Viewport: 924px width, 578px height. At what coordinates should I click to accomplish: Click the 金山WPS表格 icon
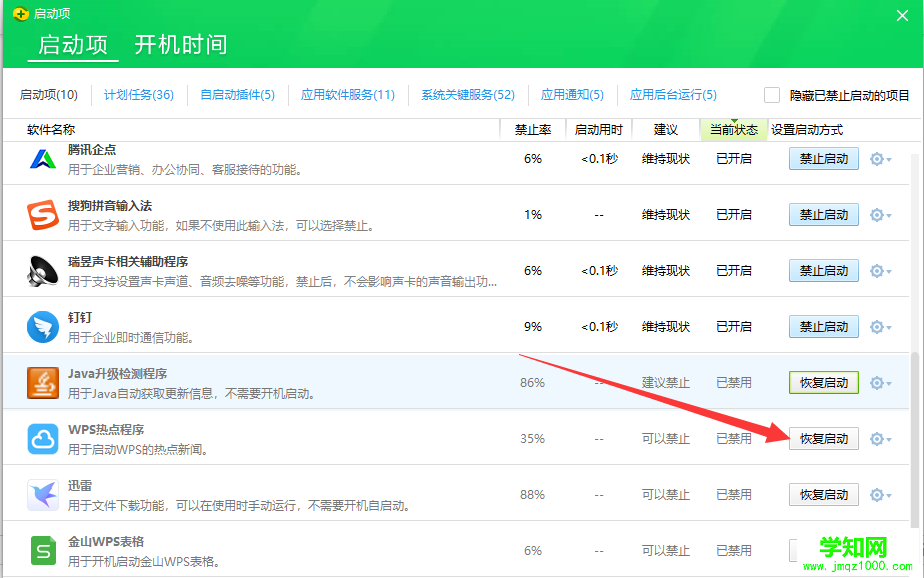click(43, 551)
